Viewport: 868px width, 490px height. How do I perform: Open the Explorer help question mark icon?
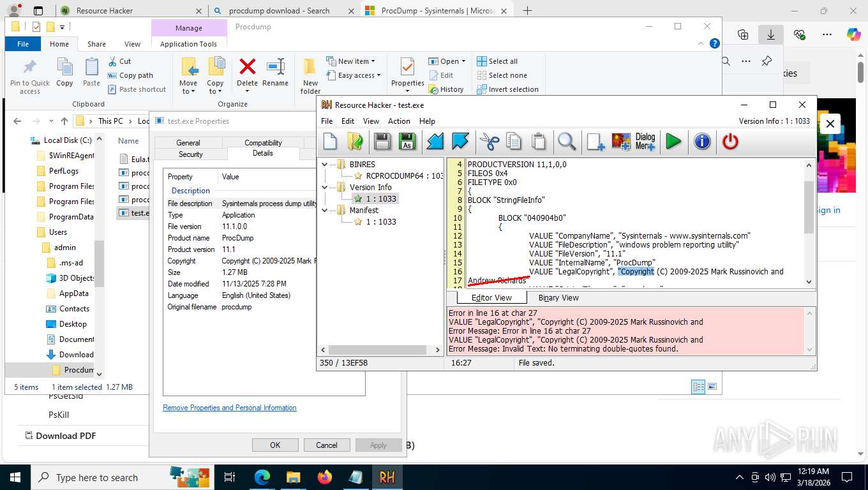(715, 43)
